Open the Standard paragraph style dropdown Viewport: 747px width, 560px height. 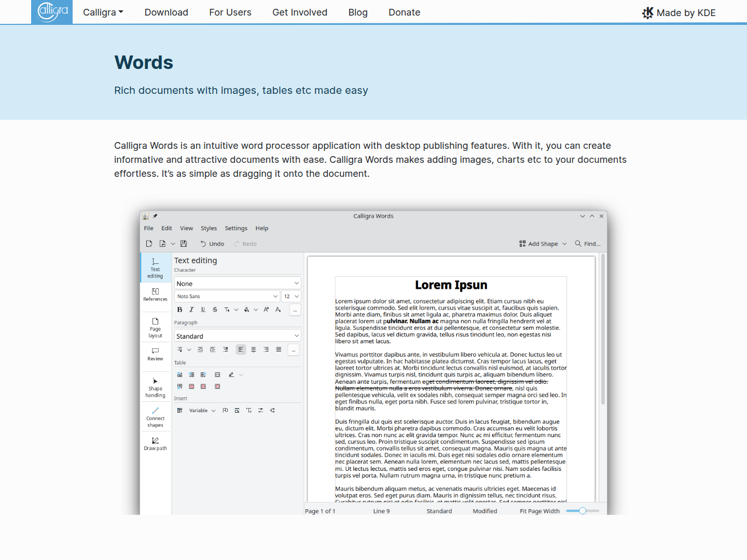[238, 336]
